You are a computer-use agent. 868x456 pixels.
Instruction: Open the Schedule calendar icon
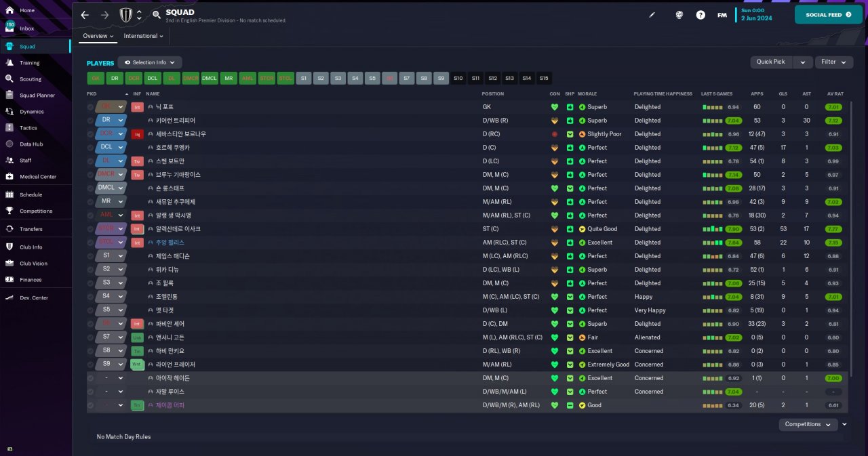point(9,194)
